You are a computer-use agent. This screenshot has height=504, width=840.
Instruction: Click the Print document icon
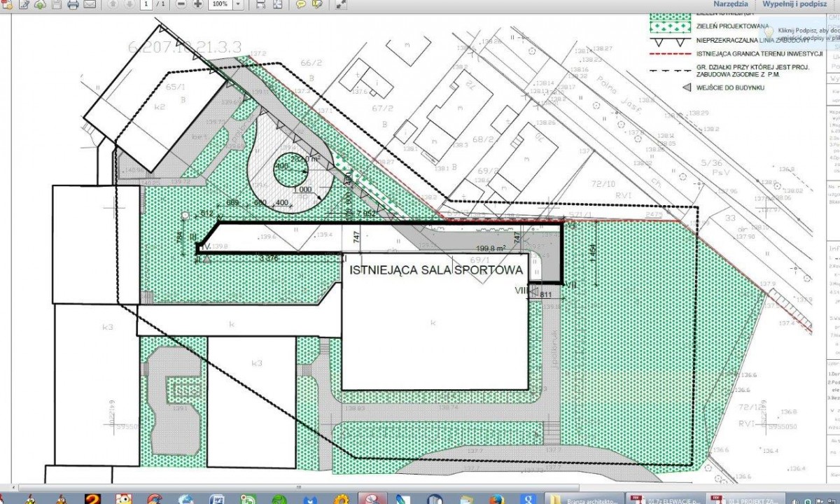pyautogui.click(x=73, y=4)
